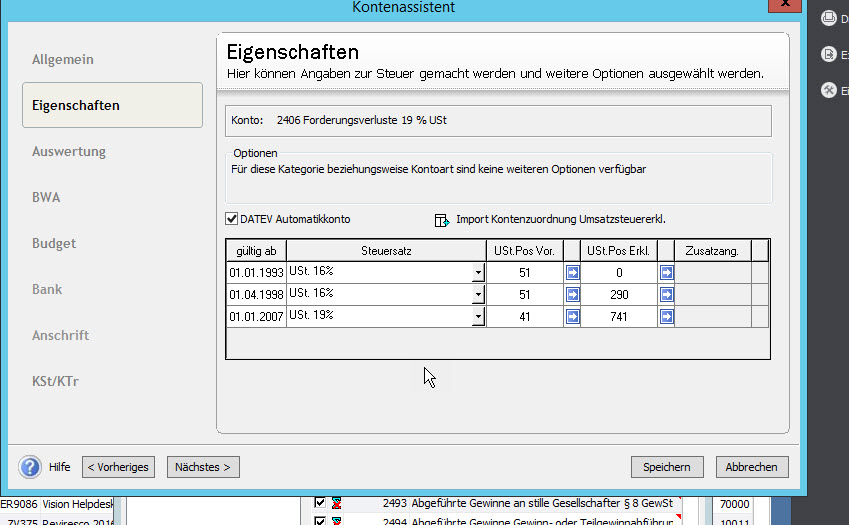Click USt.Pos Erkl. value 290
The height and width of the screenshot is (525, 849).
pyautogui.click(x=619, y=294)
